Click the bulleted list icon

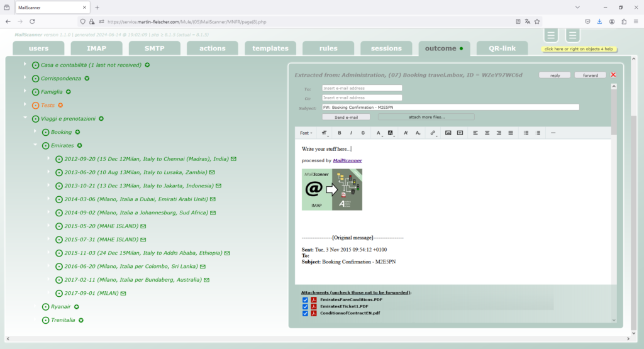point(526,133)
